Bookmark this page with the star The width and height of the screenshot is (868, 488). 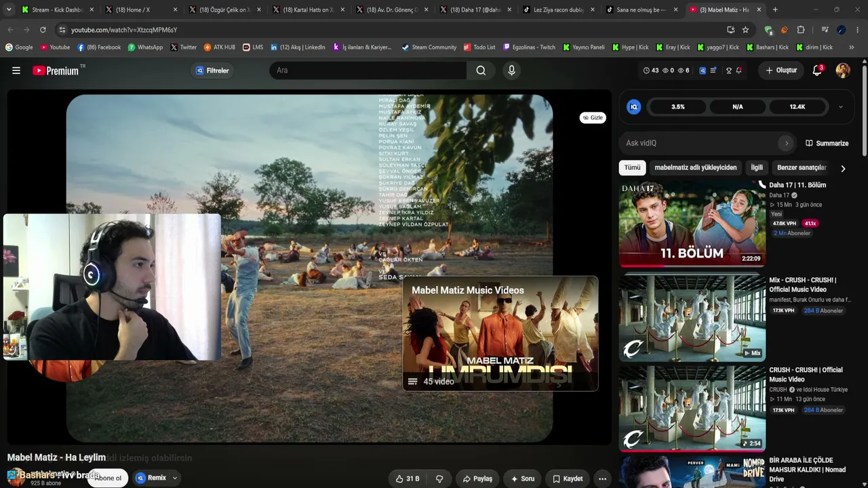tap(745, 30)
